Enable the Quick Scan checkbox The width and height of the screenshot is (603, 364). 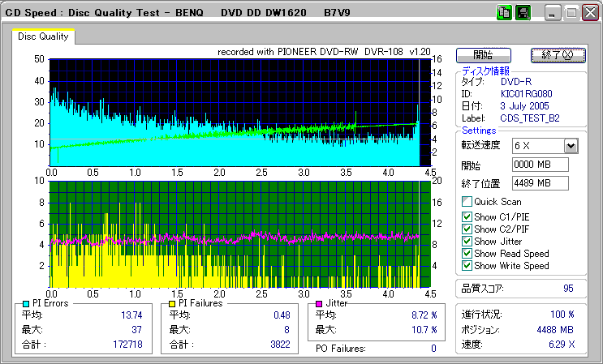(x=467, y=202)
